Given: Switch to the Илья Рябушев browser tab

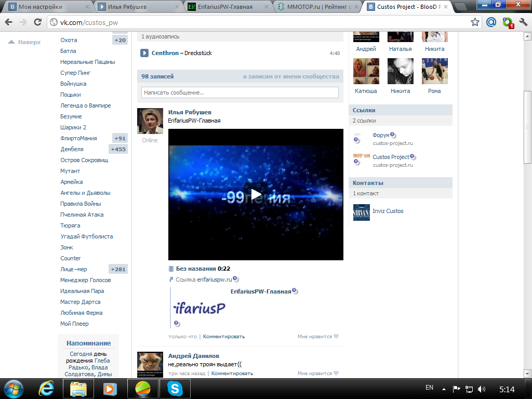Looking at the screenshot, I should [x=137, y=7].
